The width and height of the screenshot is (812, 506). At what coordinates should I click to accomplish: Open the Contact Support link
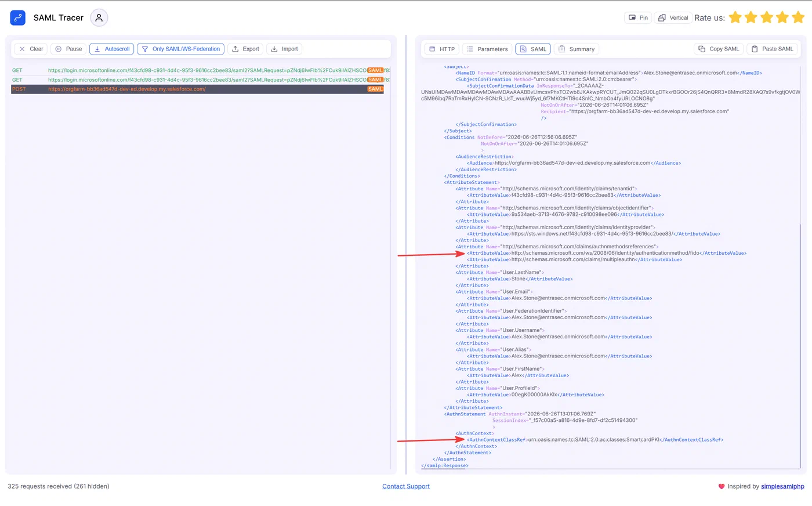(406, 486)
